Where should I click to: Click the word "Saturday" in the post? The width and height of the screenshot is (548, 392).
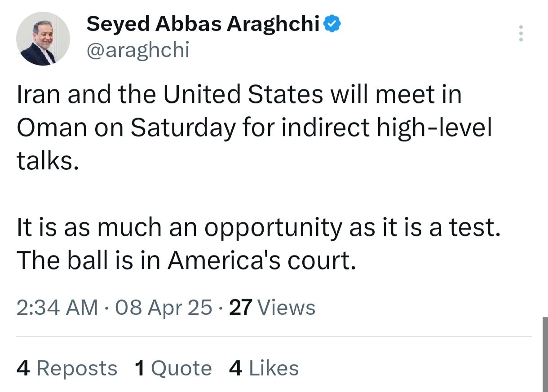[x=183, y=128]
